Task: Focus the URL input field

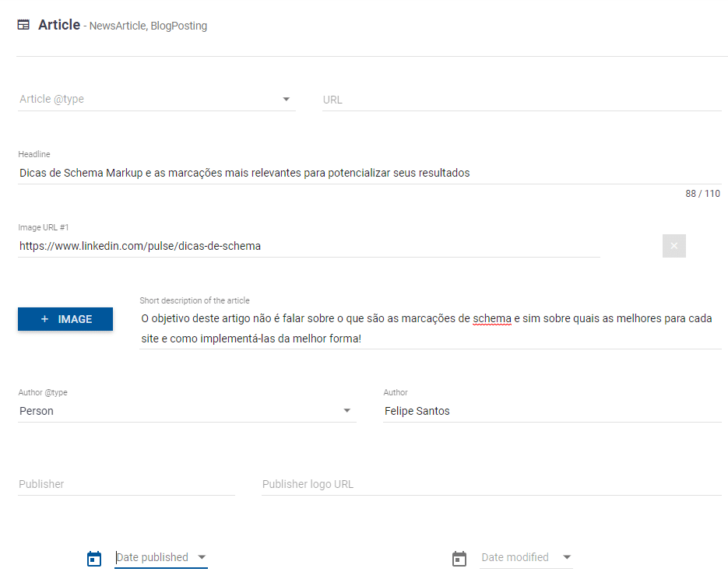Action: click(522, 100)
